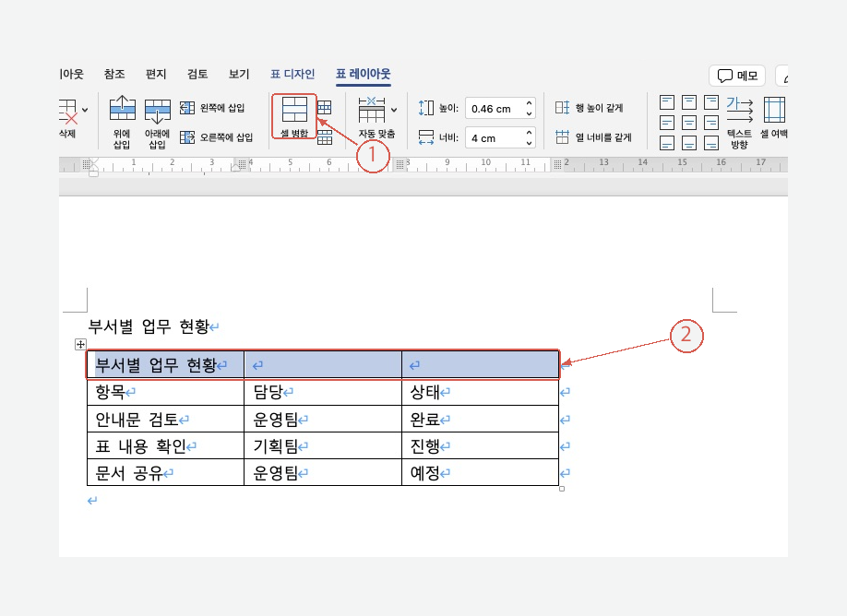Click the split table icon below split cells
The width and height of the screenshot is (847, 616).
[x=325, y=137]
